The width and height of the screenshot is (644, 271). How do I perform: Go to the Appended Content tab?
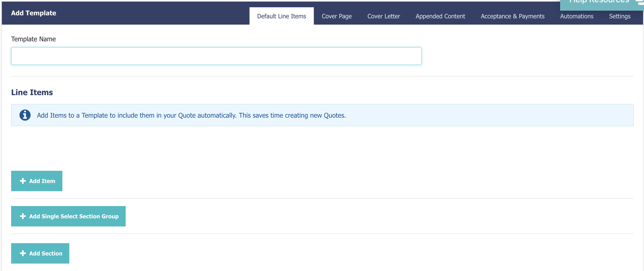[x=440, y=16]
